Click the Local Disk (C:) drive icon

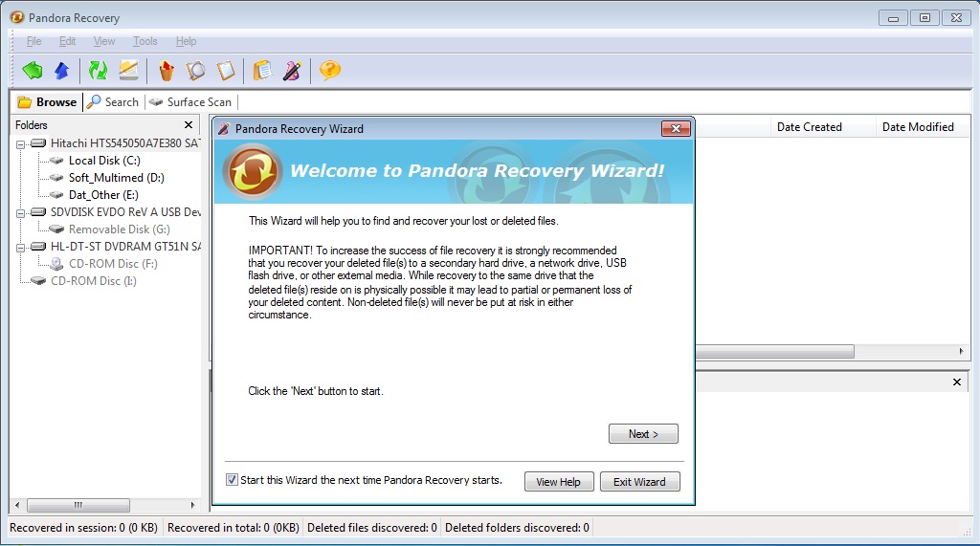pyautogui.click(x=56, y=161)
